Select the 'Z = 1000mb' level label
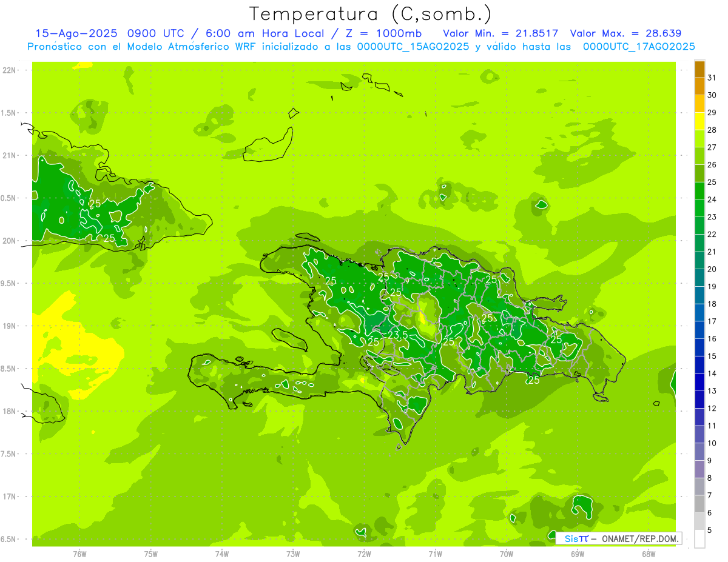Image resolution: width=728 pixels, height=562 pixels. click(x=382, y=33)
